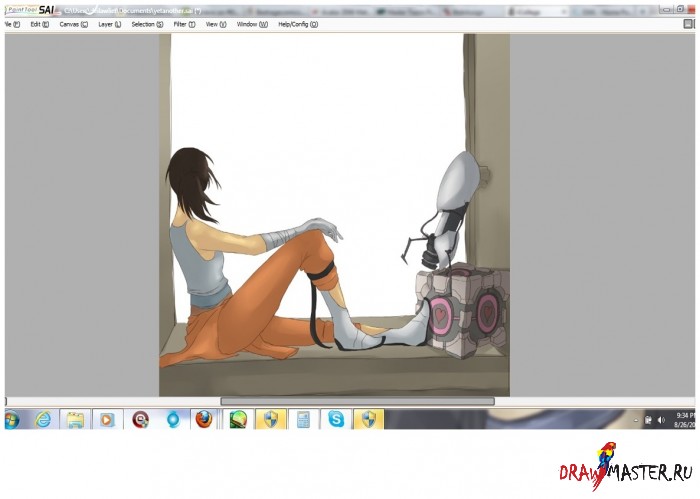Open the Canvas menu
This screenshot has height=499, width=700.
click(x=74, y=25)
